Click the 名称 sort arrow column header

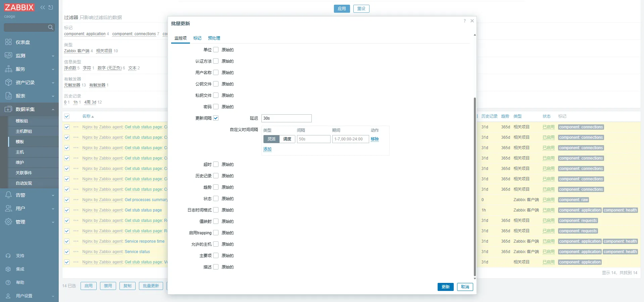pos(88,116)
